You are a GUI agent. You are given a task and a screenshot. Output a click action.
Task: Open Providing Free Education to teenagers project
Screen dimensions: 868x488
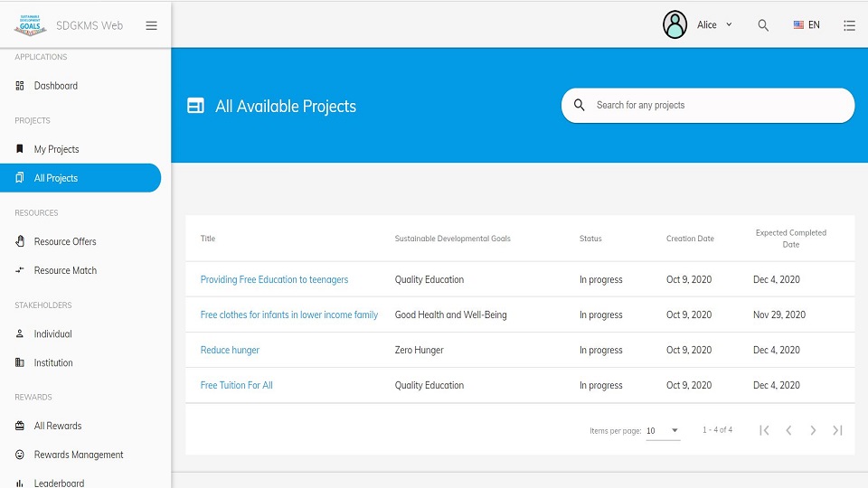274,279
